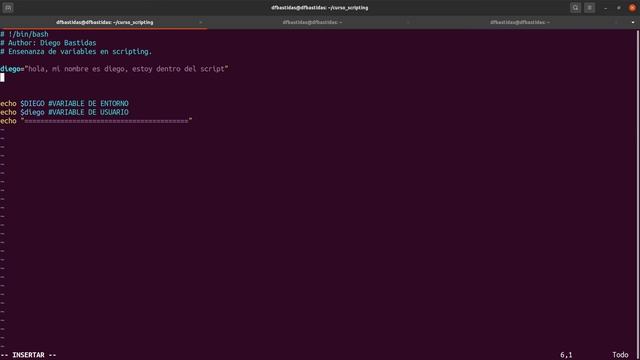The width and height of the screenshot is (640, 360).
Task: Click the '#VARIABLE DE ENTORNO' comment
Action: [x=88, y=104]
